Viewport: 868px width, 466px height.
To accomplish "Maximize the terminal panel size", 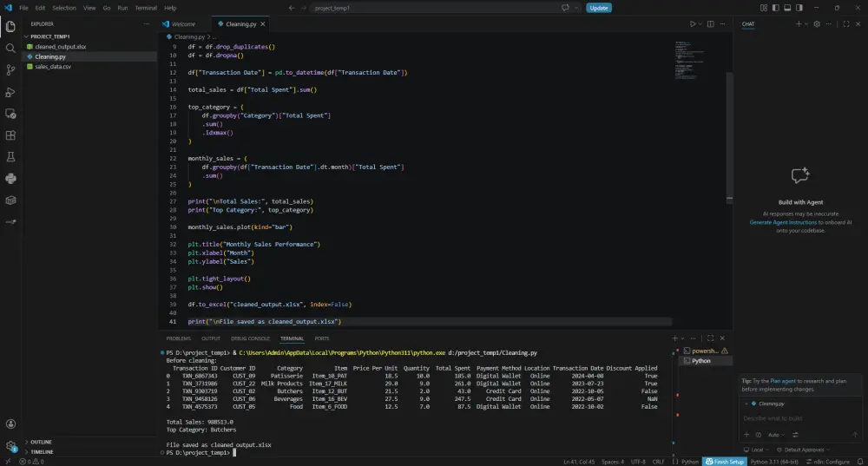I will click(710, 338).
